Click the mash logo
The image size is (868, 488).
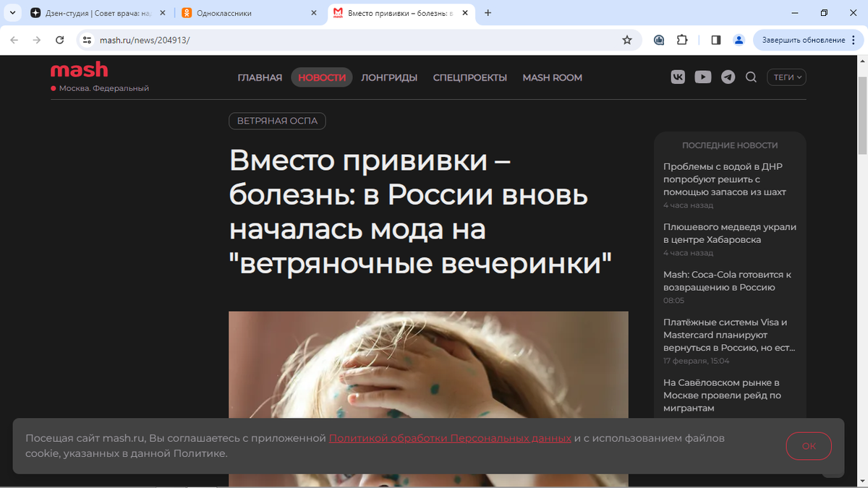point(79,70)
